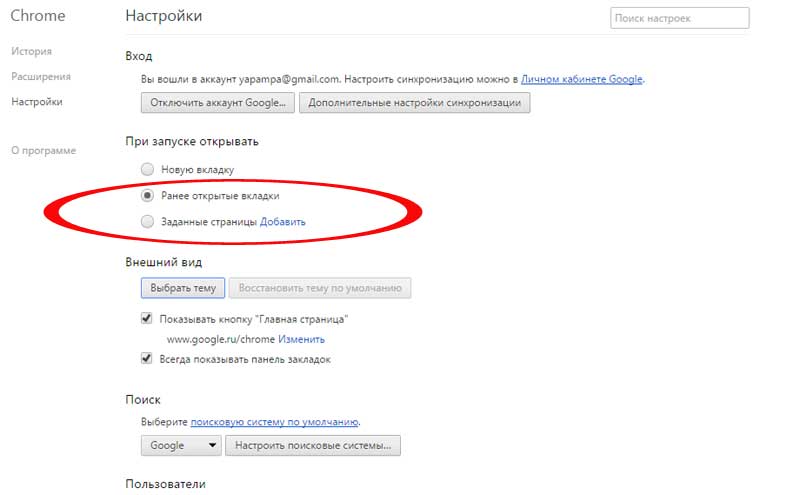Open the Личном кабинете Google link
Image resolution: width=800 pixels, height=495 pixels.
[x=582, y=79]
